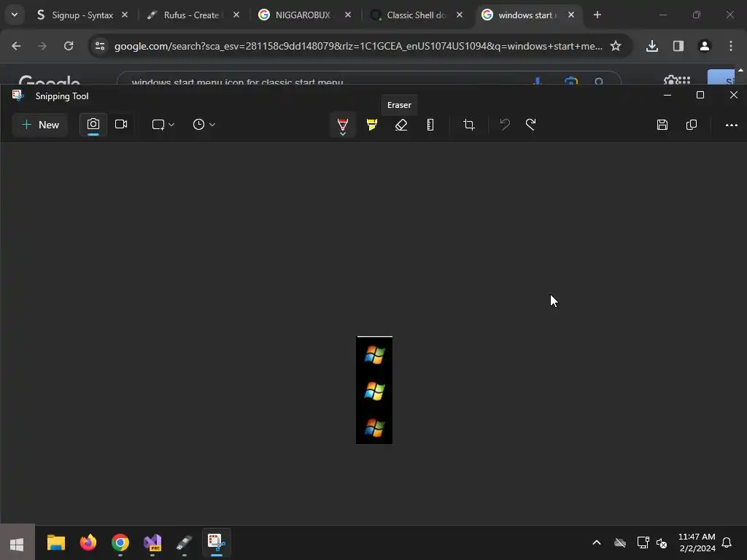The height and width of the screenshot is (560, 747).
Task: Go back in Chrome
Action: click(16, 46)
